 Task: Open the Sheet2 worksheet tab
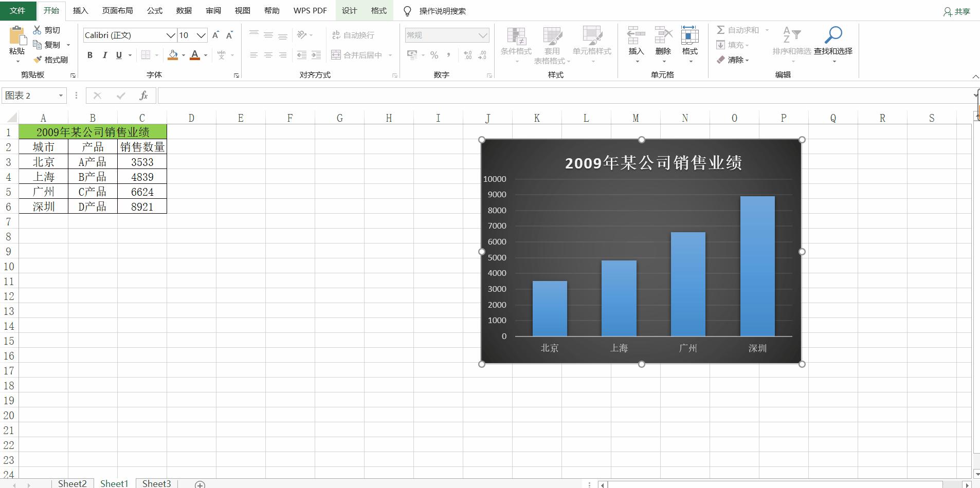(72, 483)
